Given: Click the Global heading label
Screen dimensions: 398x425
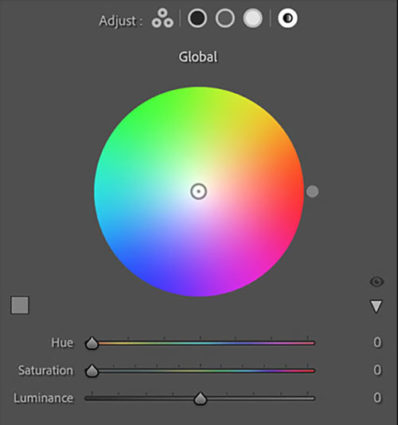Looking at the screenshot, I should point(198,57).
